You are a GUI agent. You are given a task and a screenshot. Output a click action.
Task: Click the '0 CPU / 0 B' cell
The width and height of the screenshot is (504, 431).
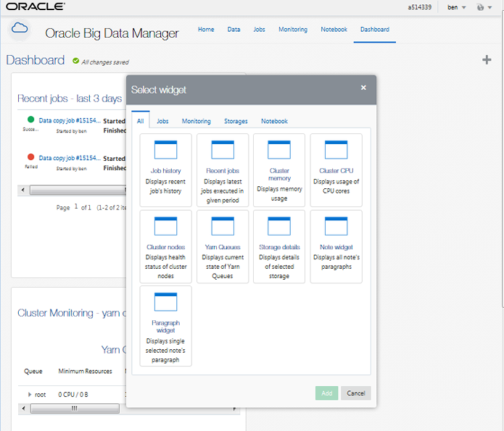click(x=73, y=394)
